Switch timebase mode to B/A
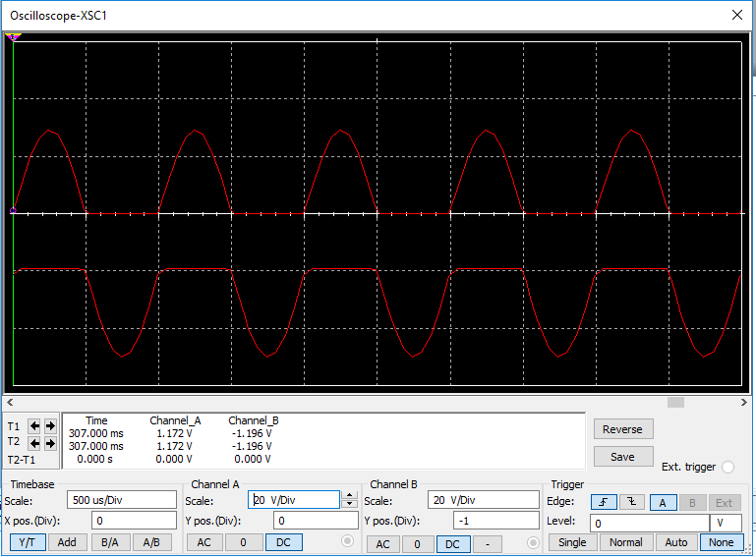 (110, 542)
